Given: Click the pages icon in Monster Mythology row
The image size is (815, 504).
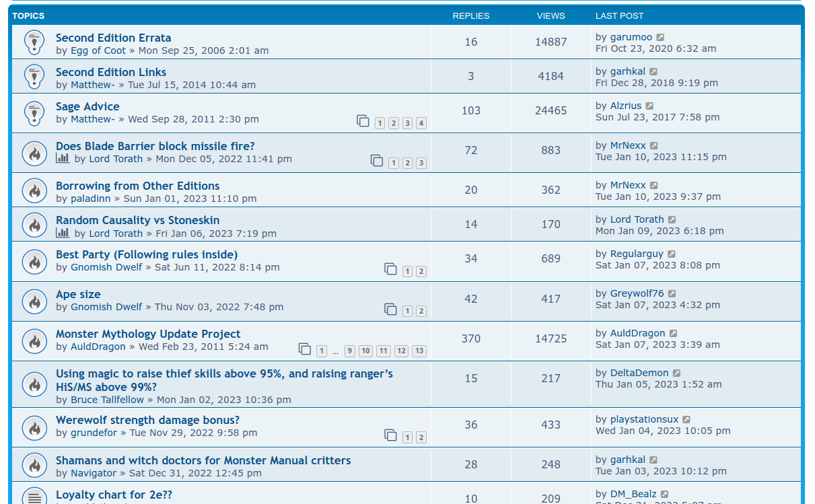Looking at the screenshot, I should tap(305, 349).
